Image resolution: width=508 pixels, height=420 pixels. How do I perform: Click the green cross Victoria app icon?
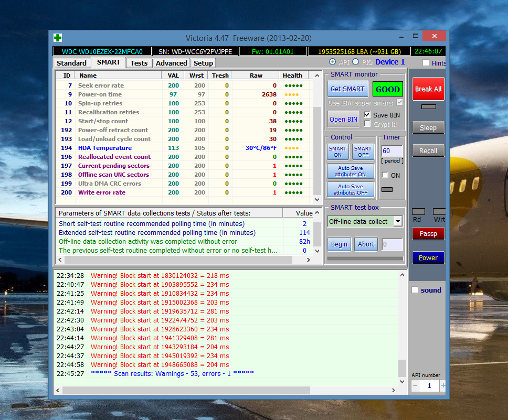tap(58, 38)
